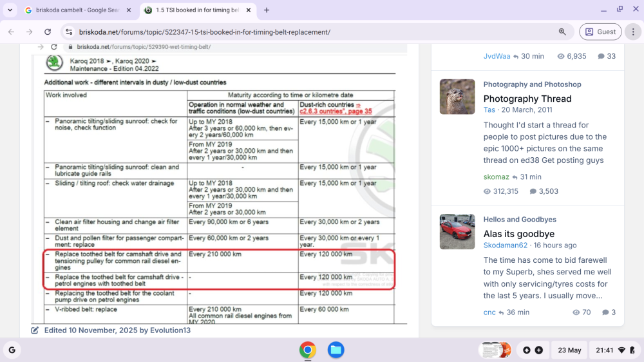Visit skomaz user profile

pyautogui.click(x=496, y=176)
